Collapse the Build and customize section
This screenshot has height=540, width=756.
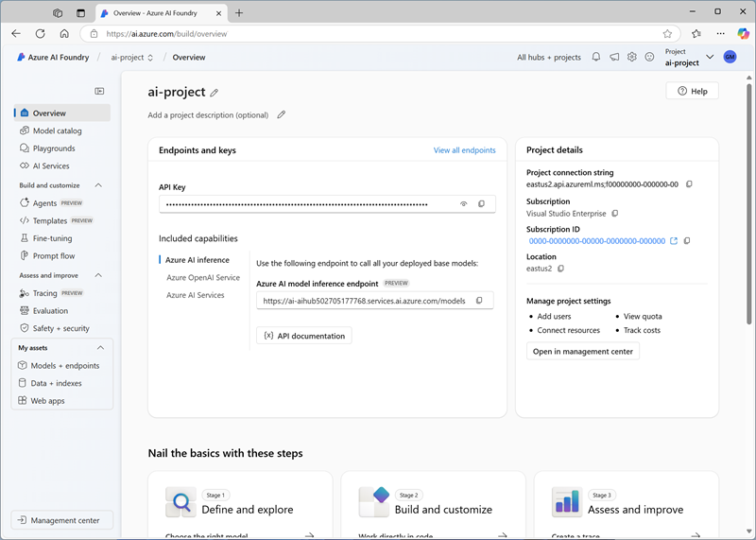[98, 185]
